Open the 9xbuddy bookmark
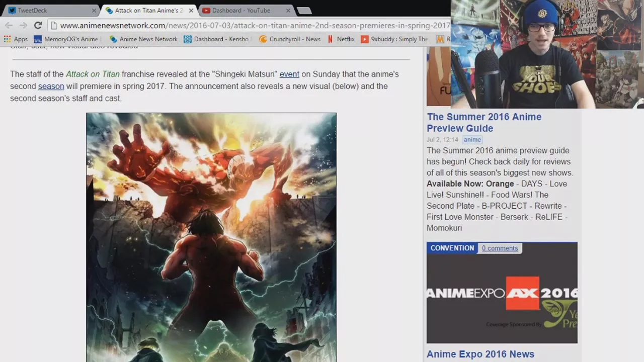This screenshot has height=362, width=644. tap(395, 39)
